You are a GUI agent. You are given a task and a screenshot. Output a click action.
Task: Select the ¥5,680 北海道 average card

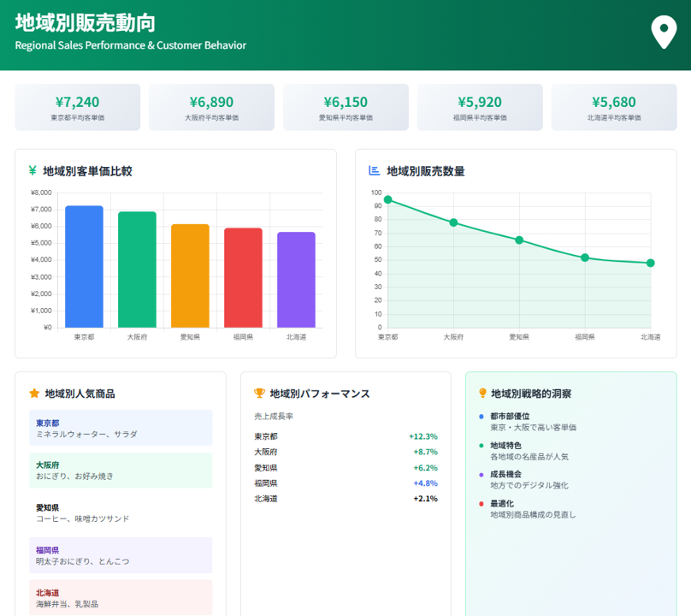pos(613,108)
